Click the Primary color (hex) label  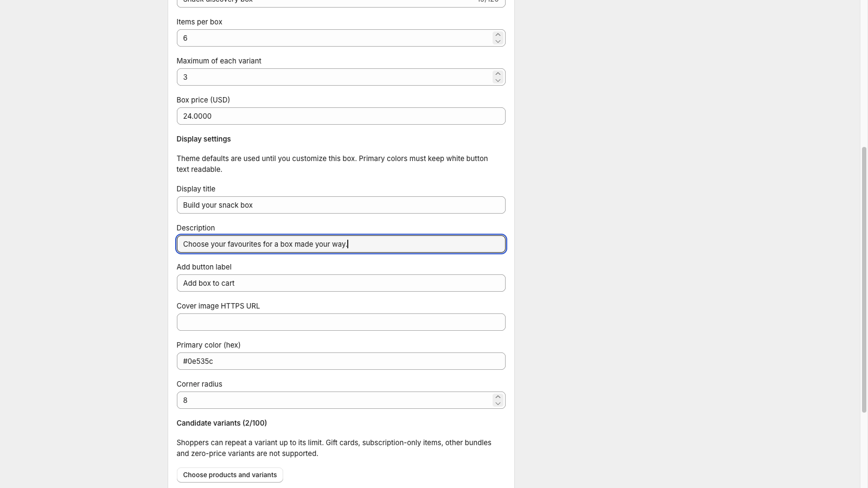[x=208, y=345]
